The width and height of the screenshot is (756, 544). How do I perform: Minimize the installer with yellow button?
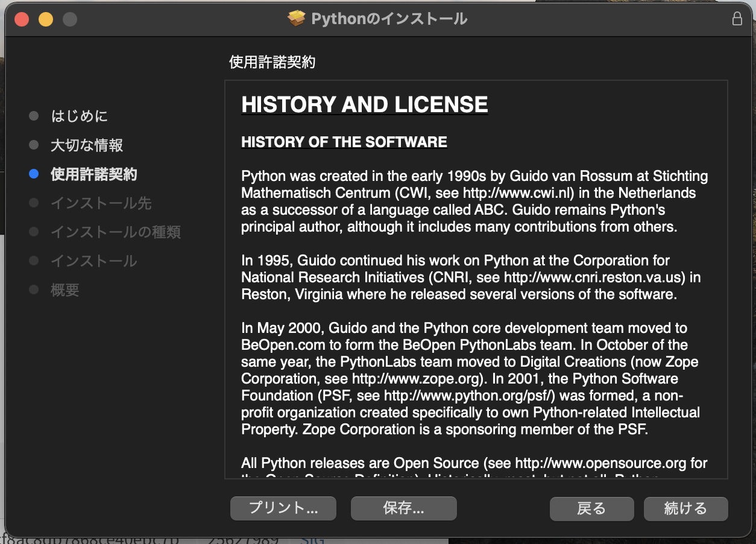point(46,19)
